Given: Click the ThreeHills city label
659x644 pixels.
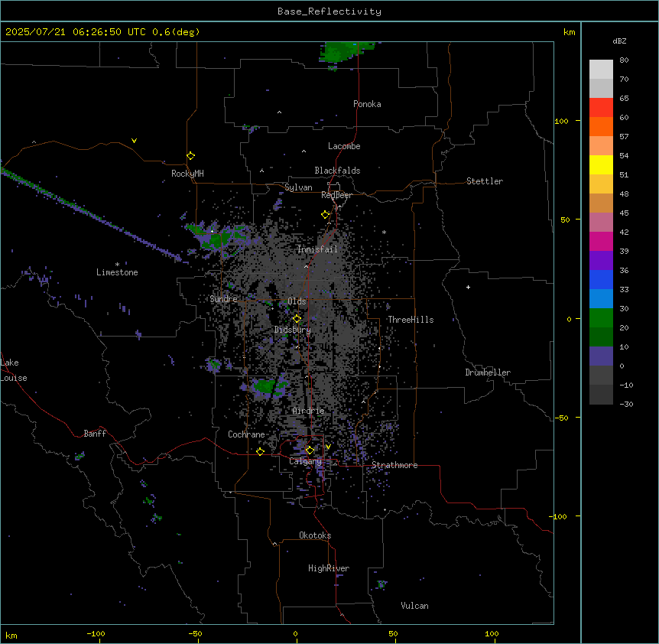Looking at the screenshot, I should (411, 320).
